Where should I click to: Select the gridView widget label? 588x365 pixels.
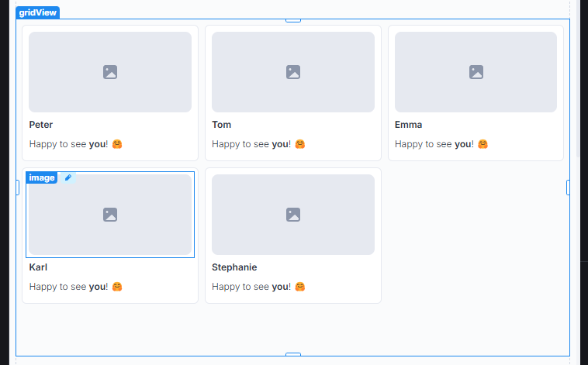37,12
